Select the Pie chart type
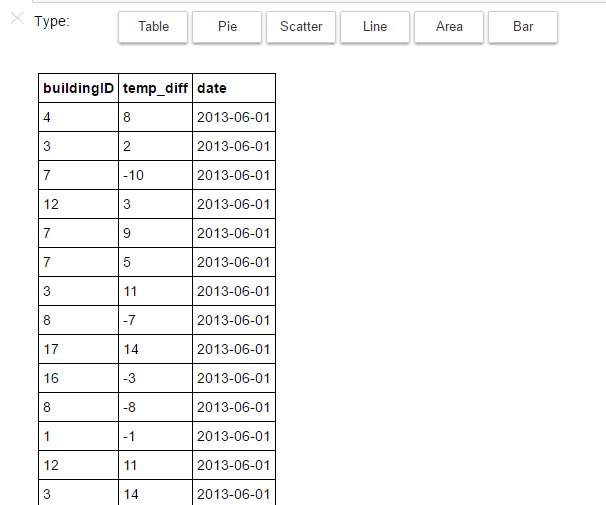 pos(227,27)
